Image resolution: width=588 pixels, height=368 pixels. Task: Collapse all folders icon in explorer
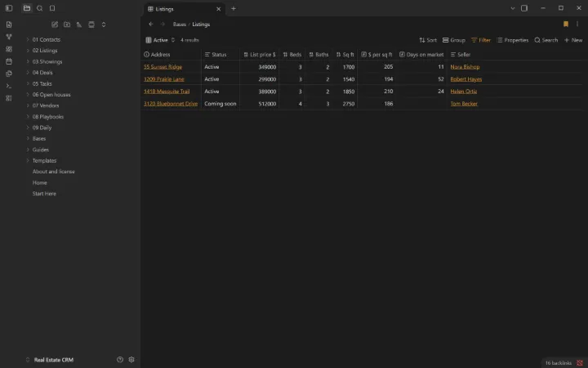104,25
